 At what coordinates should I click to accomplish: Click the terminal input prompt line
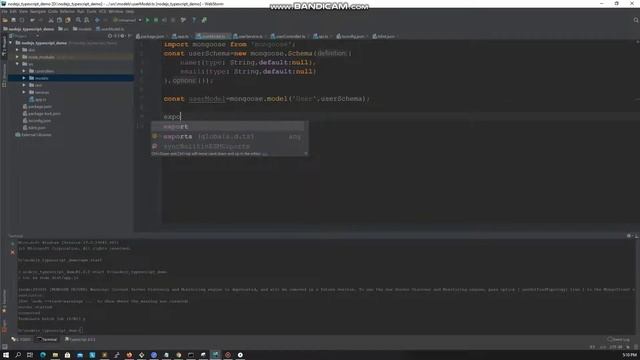(x=50, y=330)
